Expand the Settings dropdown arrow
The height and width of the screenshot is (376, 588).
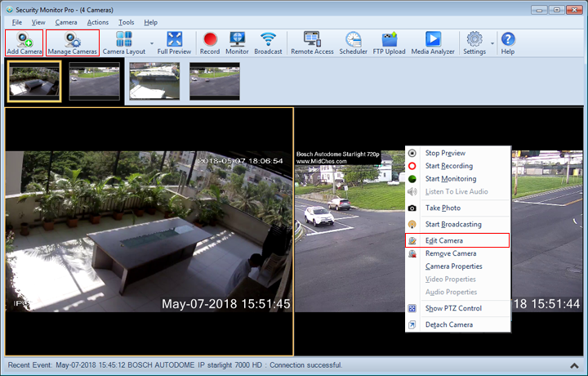[492, 43]
